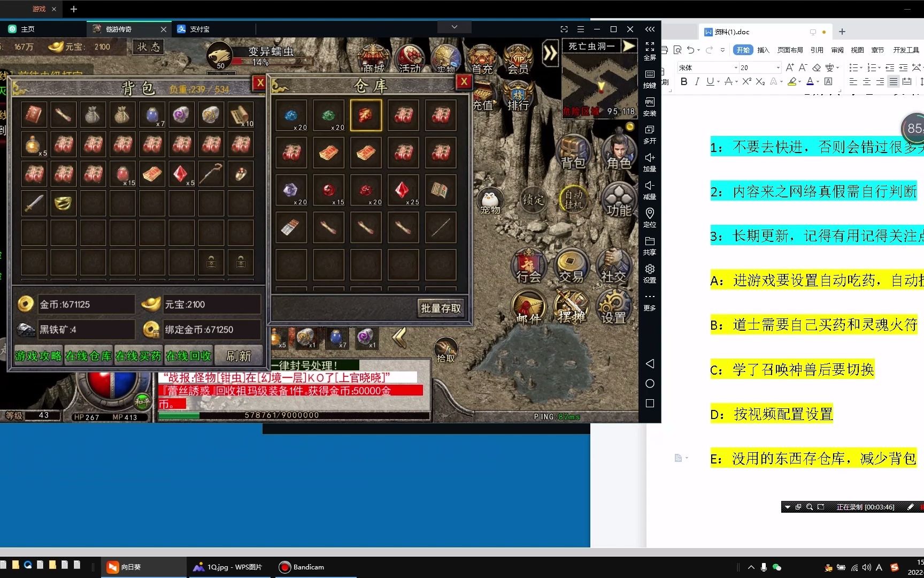The image size is (924, 578).
Task: Open the 排行 ranking icon
Action: 518,96
